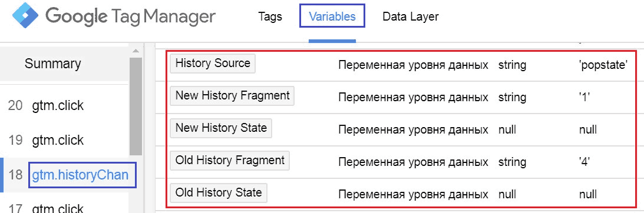This screenshot has height=213, width=644.
Task: Click the History Source variable button
Action: (x=212, y=63)
